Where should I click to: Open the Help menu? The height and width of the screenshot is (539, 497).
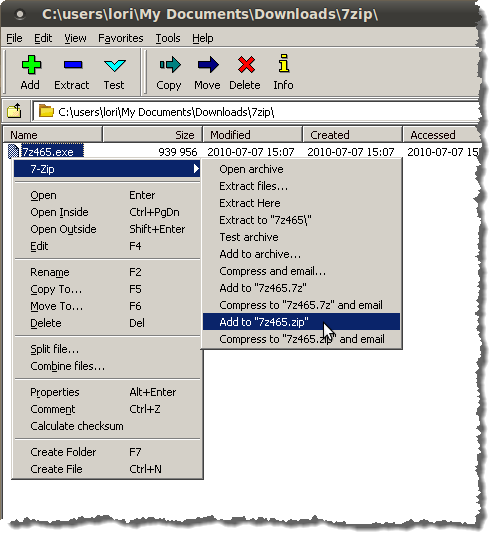click(x=203, y=38)
